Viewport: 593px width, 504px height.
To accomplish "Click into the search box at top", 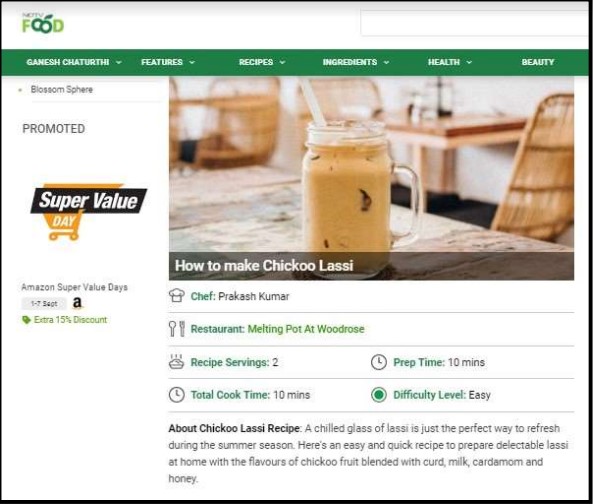I will tap(476, 23).
